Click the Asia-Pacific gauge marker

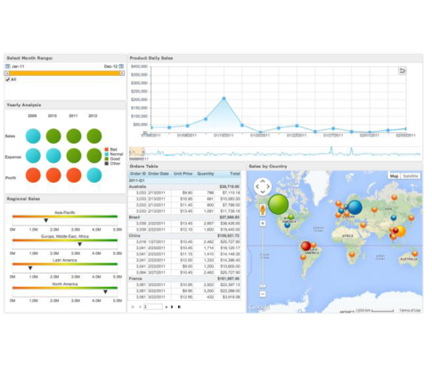point(46,220)
